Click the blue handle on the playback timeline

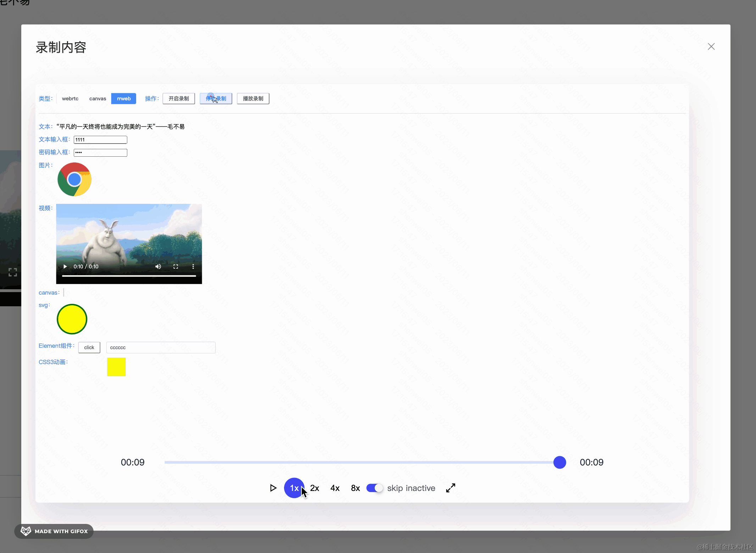(560, 462)
